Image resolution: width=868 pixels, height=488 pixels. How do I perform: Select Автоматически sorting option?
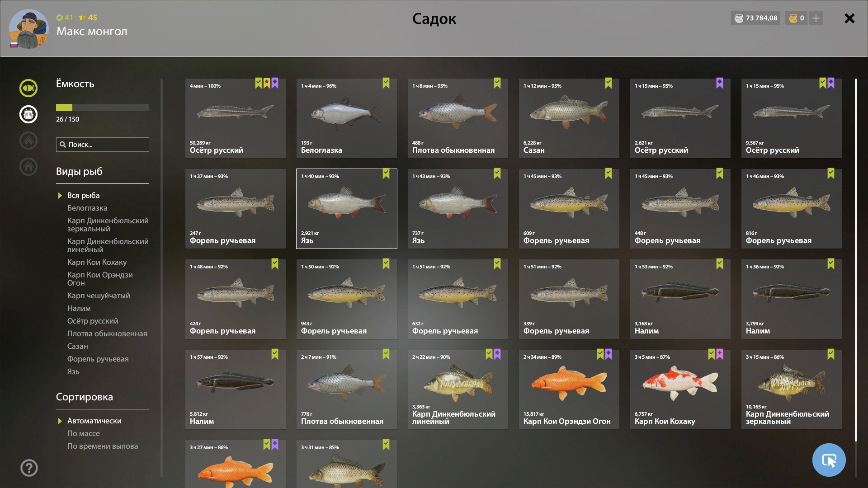(x=94, y=421)
